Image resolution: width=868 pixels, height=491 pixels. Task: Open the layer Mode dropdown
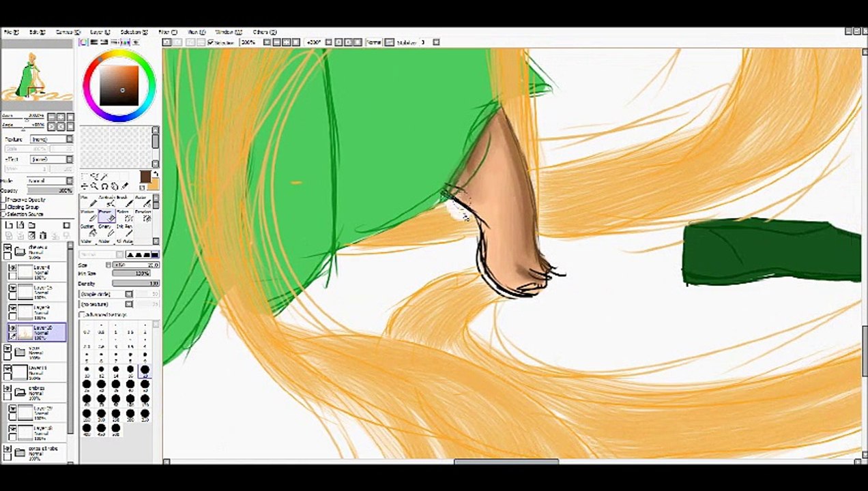[50, 181]
